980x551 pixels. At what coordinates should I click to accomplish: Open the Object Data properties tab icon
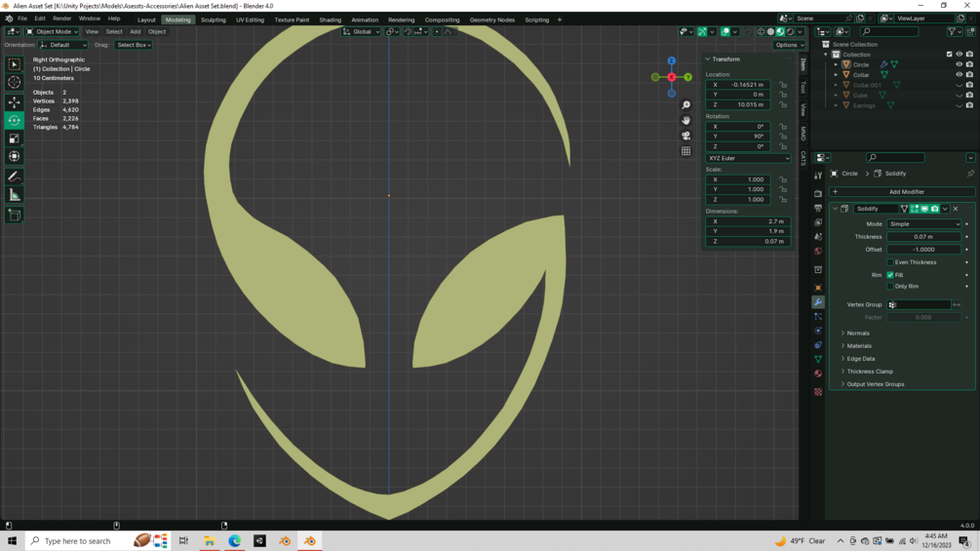[817, 359]
